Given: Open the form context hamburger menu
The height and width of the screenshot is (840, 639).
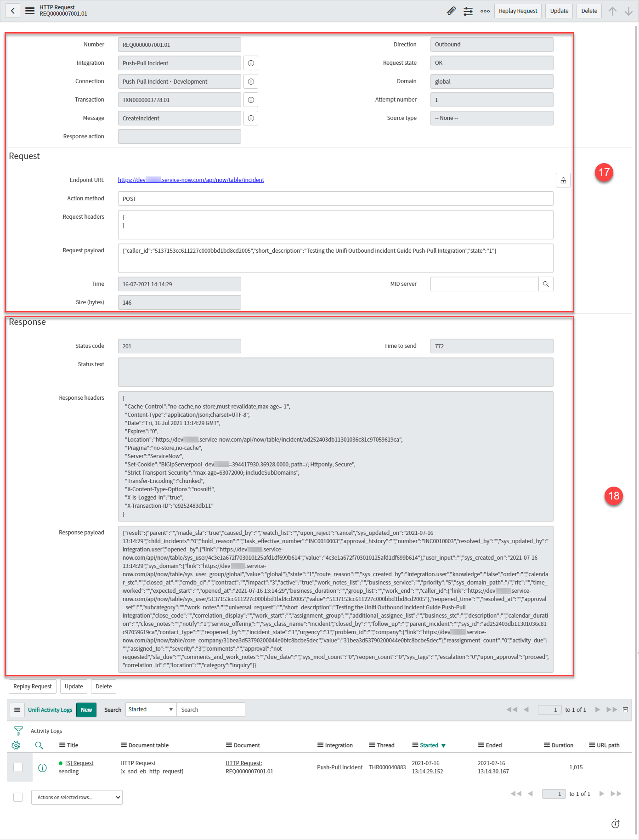Looking at the screenshot, I should (30, 11).
